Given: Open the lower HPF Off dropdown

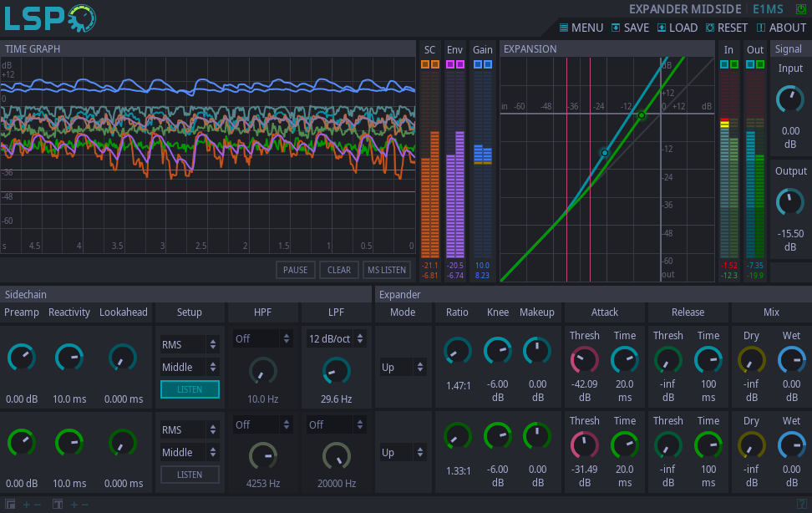Looking at the screenshot, I should coord(262,424).
